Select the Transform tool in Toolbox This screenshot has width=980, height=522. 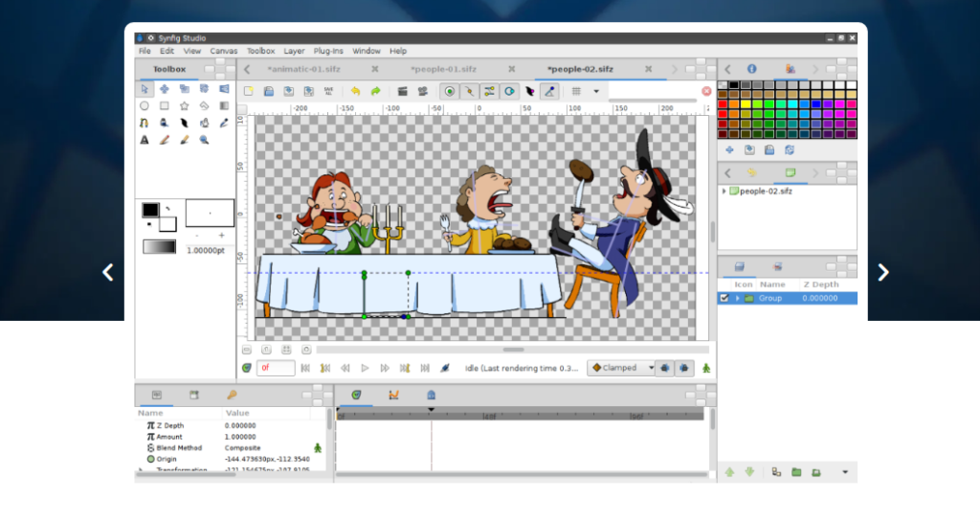[x=145, y=89]
